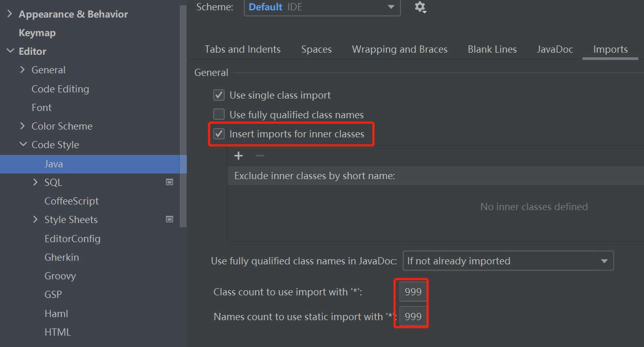The width and height of the screenshot is (644, 347).
Task: Click the settings indicator icon beside SQL
Action: coord(170,182)
